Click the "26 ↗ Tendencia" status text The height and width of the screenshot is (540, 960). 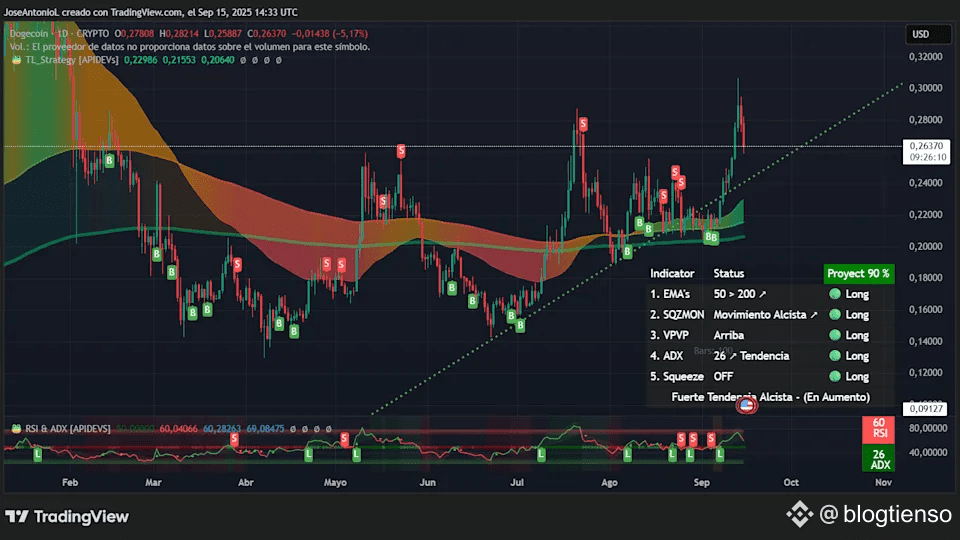(751, 356)
